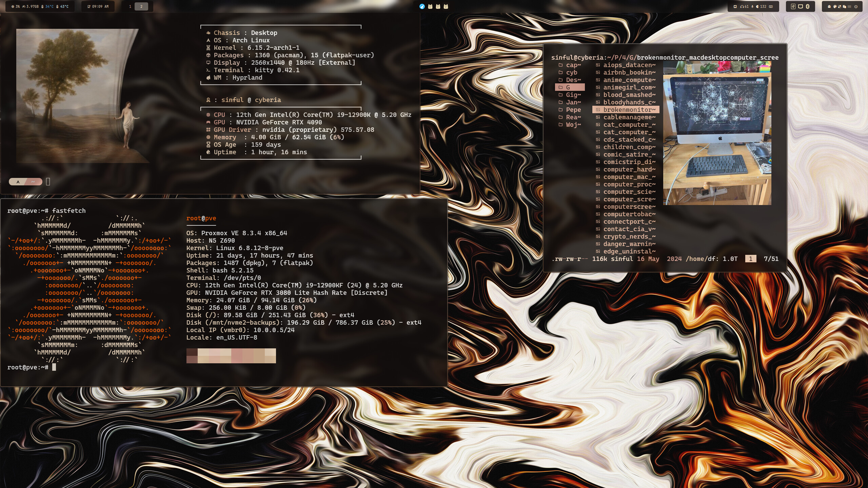Screen dimensions: 868x488
Task: Open the Gig~ folder in file manager
Action: click(x=570, y=95)
